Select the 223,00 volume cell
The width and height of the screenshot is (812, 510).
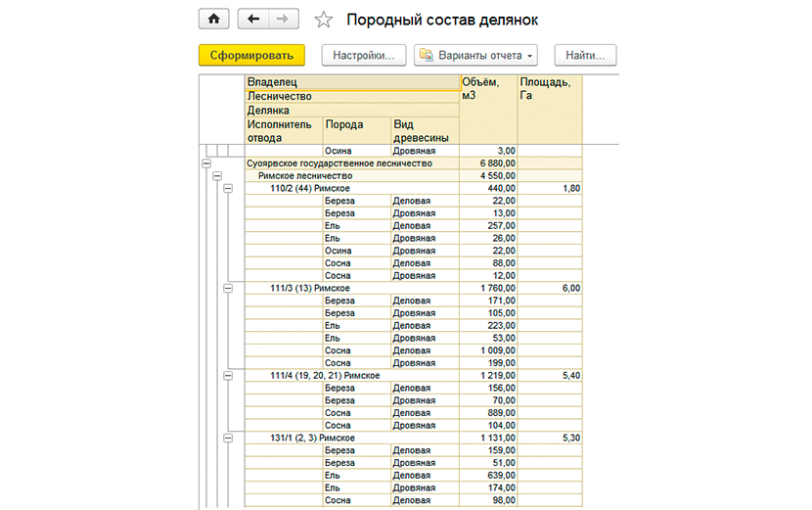coord(488,326)
